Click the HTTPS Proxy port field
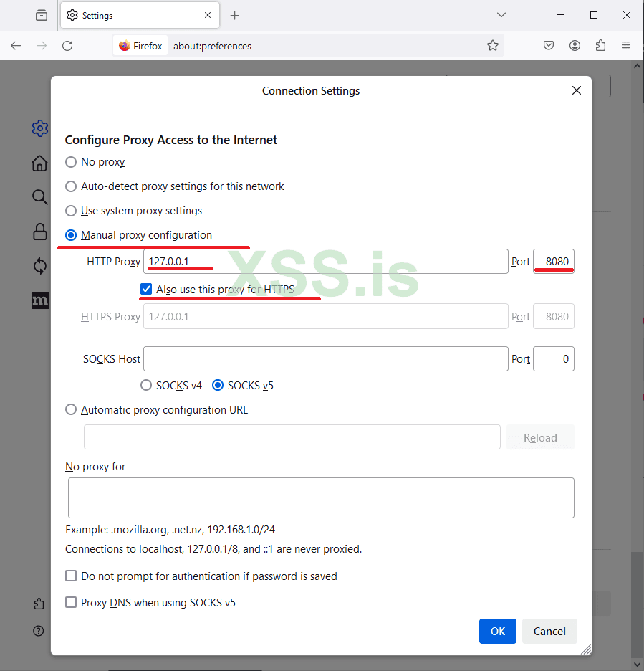 tap(553, 316)
